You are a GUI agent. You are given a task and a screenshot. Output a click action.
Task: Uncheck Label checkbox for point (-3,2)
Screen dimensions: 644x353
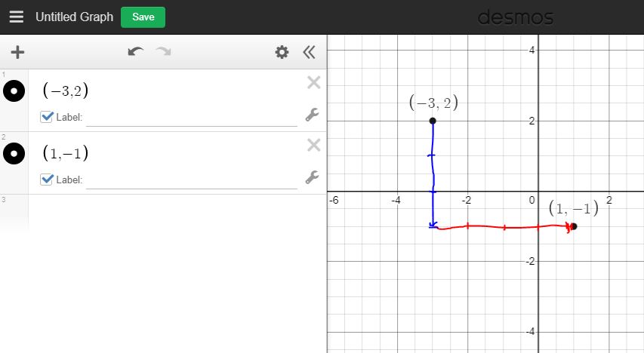click(47, 117)
